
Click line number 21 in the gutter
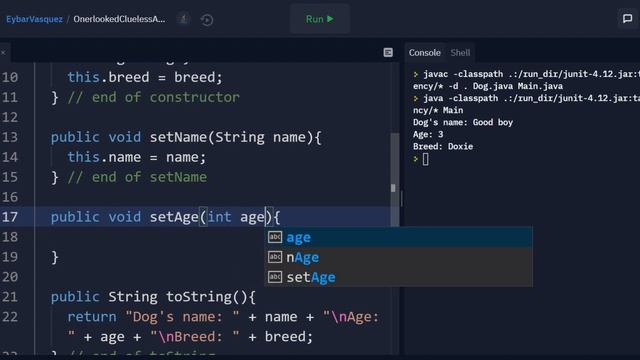[x=10, y=297]
